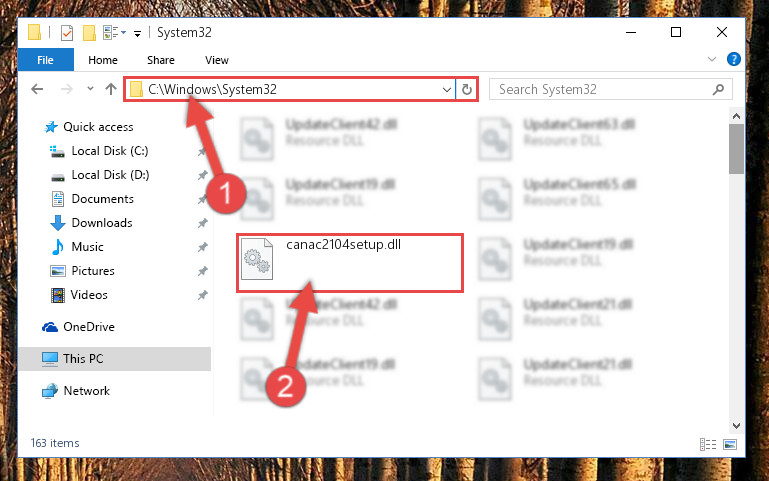
Task: Open the recent locations dropdown arrow
Action: tap(90, 89)
